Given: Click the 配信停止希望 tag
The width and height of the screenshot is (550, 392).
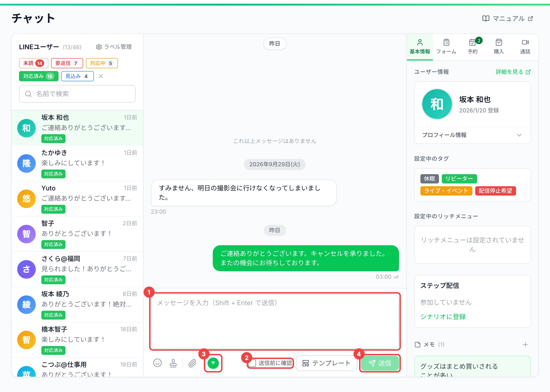Looking at the screenshot, I should click(x=495, y=191).
